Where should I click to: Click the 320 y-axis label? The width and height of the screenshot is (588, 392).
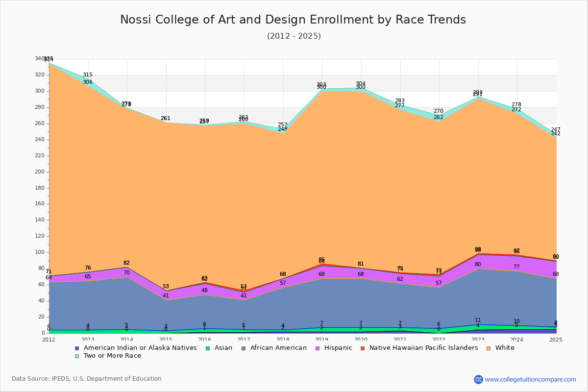40,75
